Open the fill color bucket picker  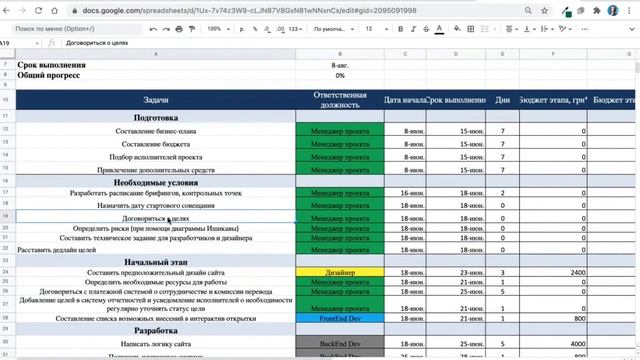click(457, 29)
